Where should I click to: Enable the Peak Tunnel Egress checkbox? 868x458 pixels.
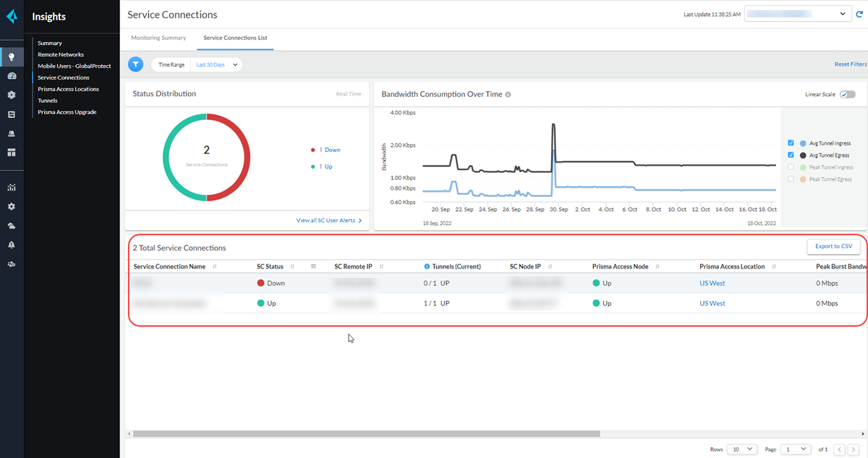[791, 179]
